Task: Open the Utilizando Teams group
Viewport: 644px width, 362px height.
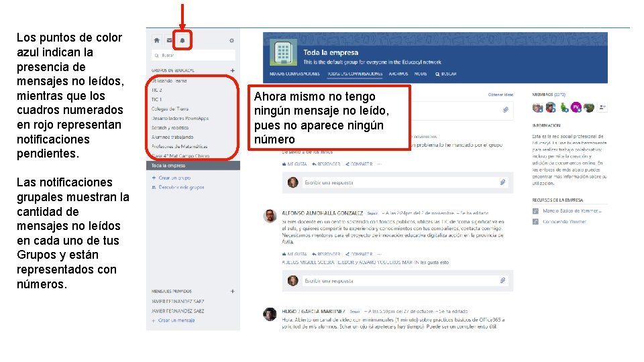Action: tap(169, 81)
